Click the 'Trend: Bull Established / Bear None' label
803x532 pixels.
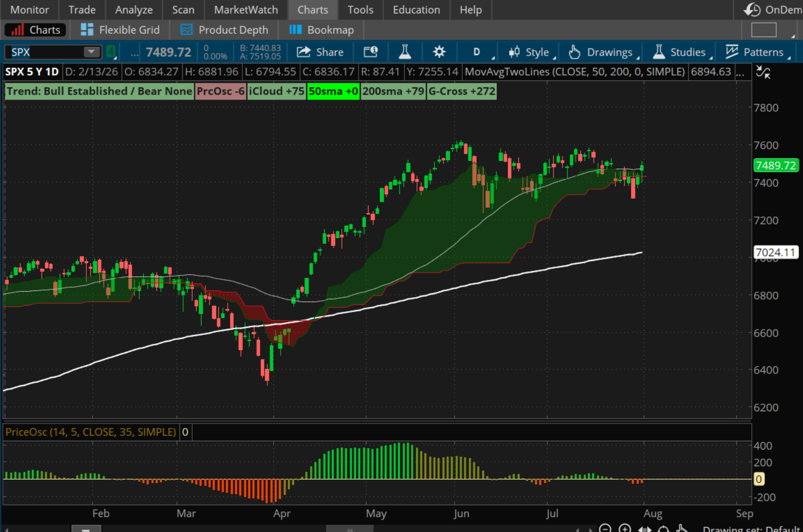(x=99, y=91)
